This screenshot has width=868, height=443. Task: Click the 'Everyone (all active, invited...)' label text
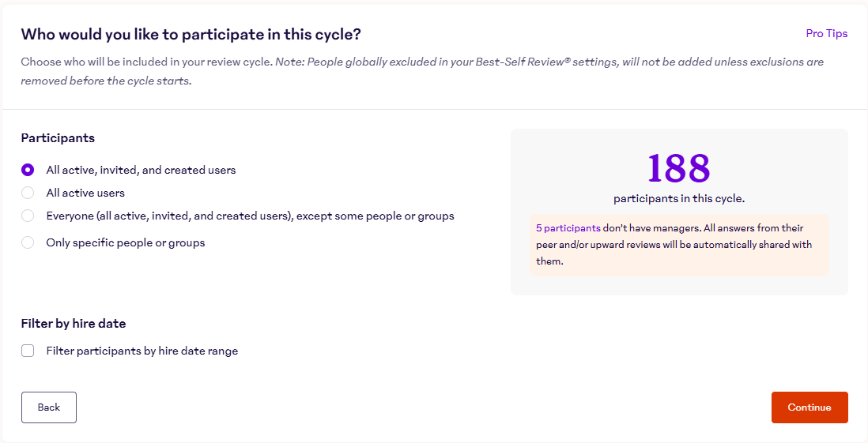(250, 216)
